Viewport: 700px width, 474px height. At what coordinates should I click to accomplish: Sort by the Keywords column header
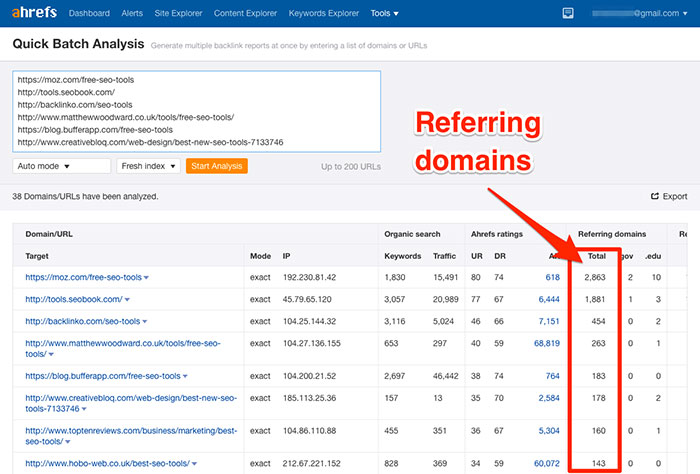403,256
